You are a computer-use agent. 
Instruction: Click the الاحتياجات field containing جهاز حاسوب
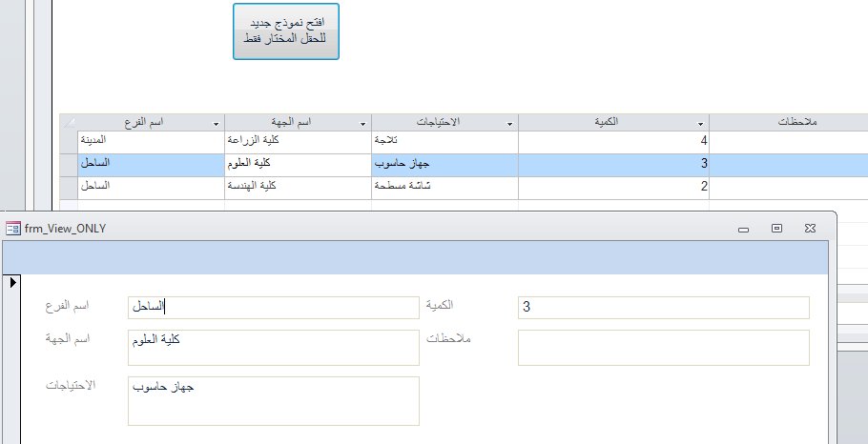(x=274, y=401)
